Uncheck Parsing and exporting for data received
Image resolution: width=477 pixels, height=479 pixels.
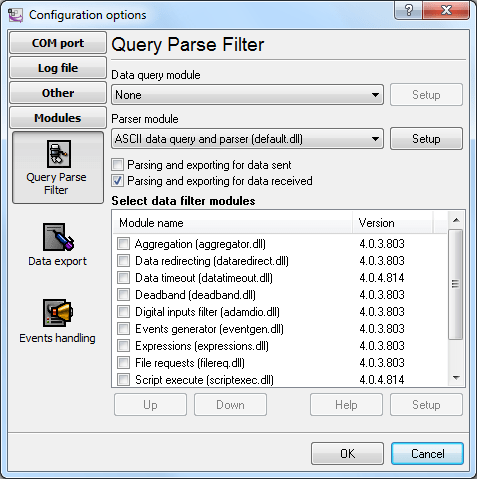coord(118,181)
